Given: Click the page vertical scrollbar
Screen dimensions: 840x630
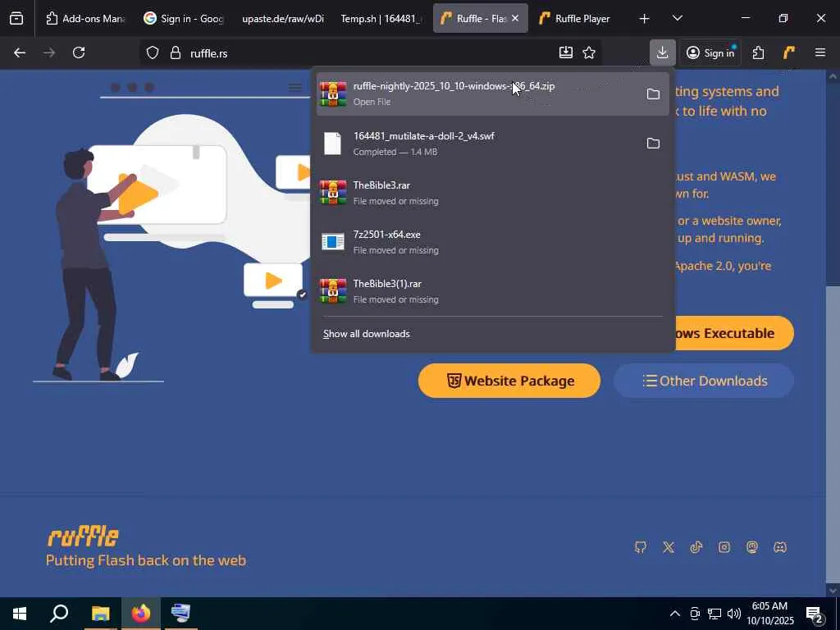Looking at the screenshot, I should coord(833,434).
